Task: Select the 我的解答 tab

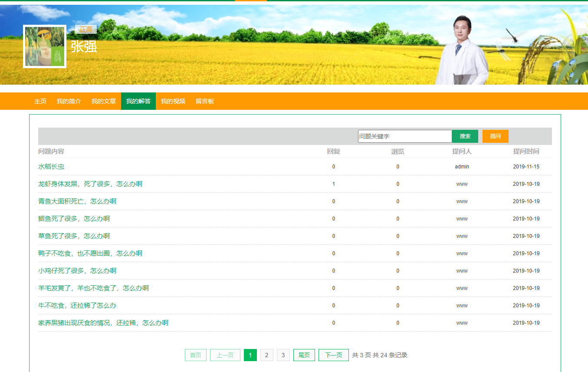Action: [138, 101]
